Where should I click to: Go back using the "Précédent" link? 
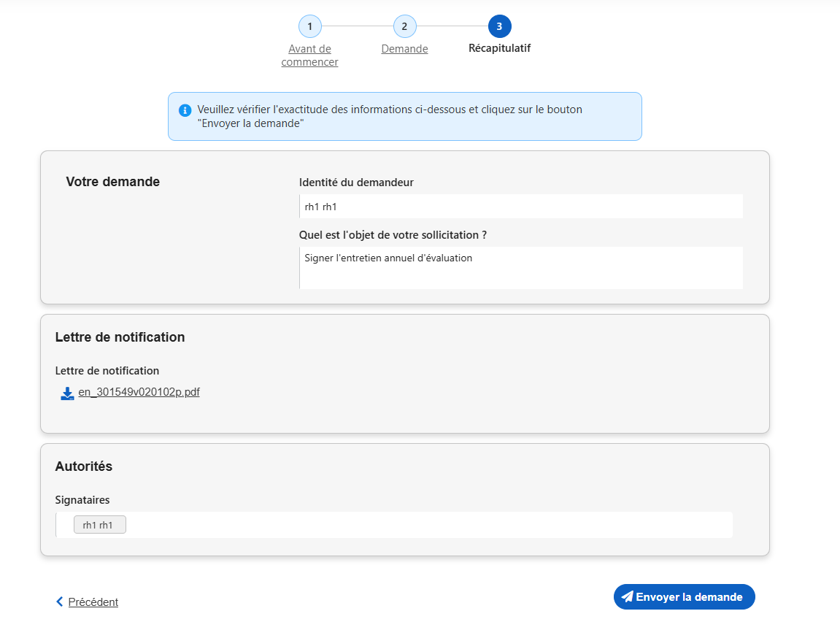pyautogui.click(x=93, y=602)
